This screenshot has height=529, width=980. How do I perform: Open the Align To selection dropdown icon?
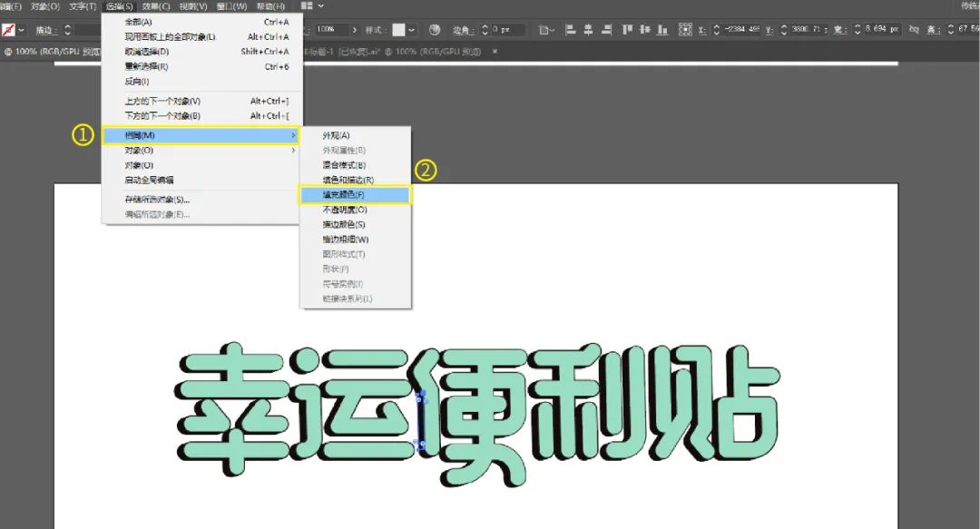point(547,29)
